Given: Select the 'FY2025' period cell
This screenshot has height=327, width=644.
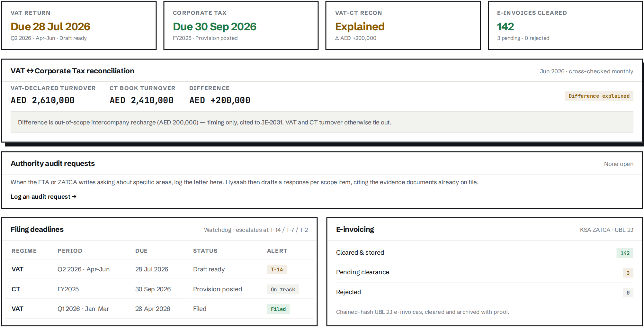Looking at the screenshot, I should click(x=68, y=289).
